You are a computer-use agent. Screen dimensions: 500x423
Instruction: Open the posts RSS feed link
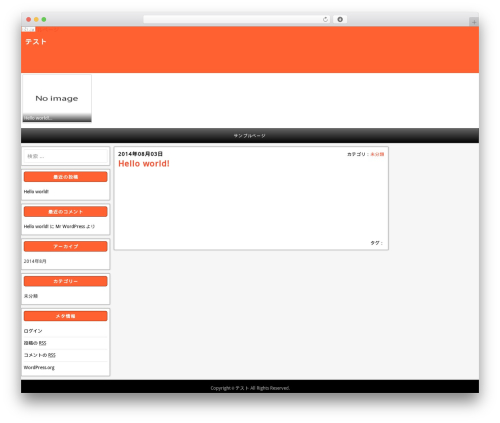[x=35, y=343]
